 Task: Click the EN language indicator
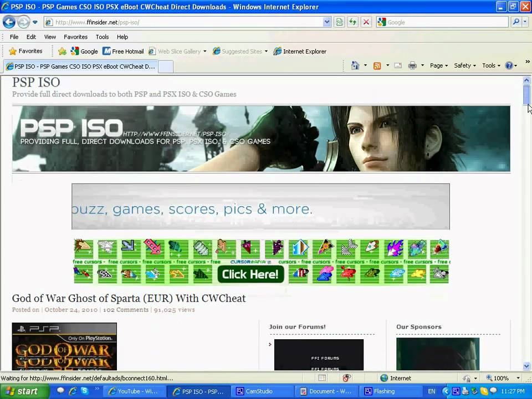click(x=431, y=391)
